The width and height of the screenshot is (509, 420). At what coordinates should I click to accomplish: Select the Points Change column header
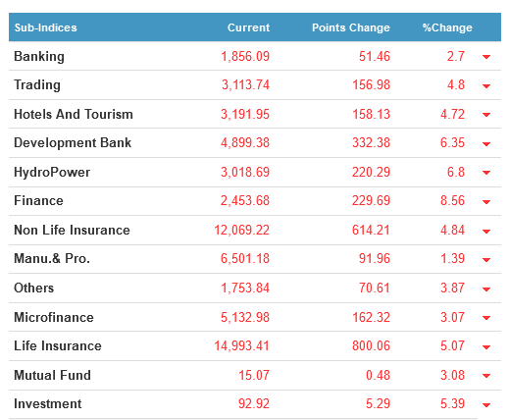click(x=351, y=27)
